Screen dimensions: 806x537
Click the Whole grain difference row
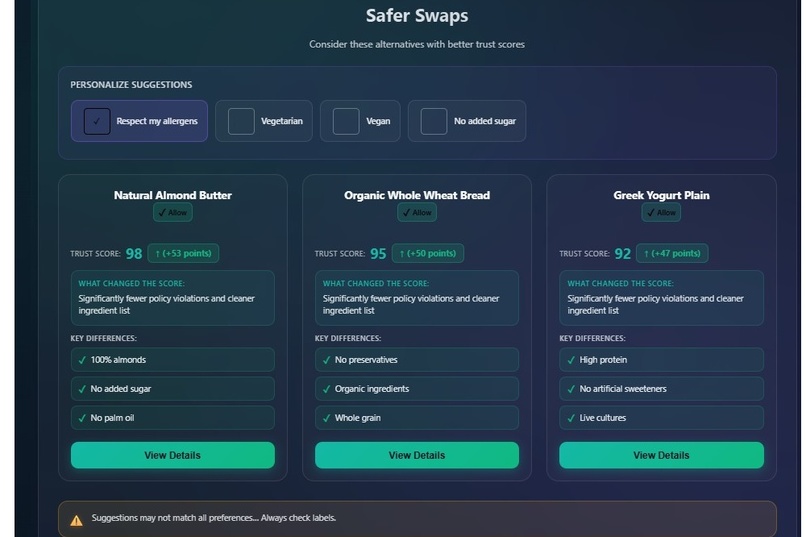[417, 418]
